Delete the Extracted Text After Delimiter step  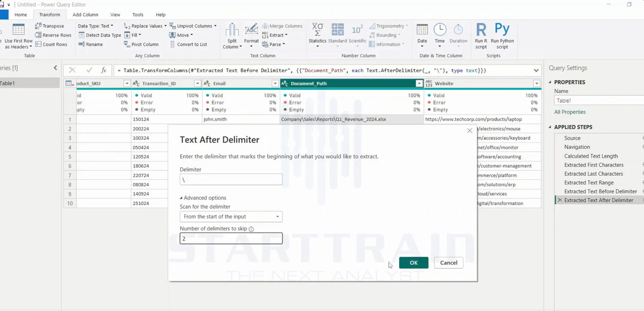tap(560, 200)
